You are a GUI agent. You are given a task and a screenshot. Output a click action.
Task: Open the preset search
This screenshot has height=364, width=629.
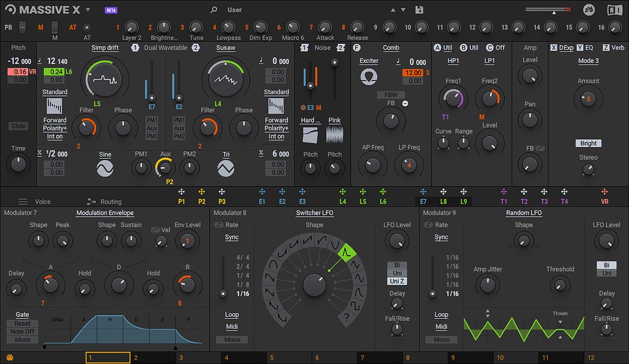click(214, 9)
